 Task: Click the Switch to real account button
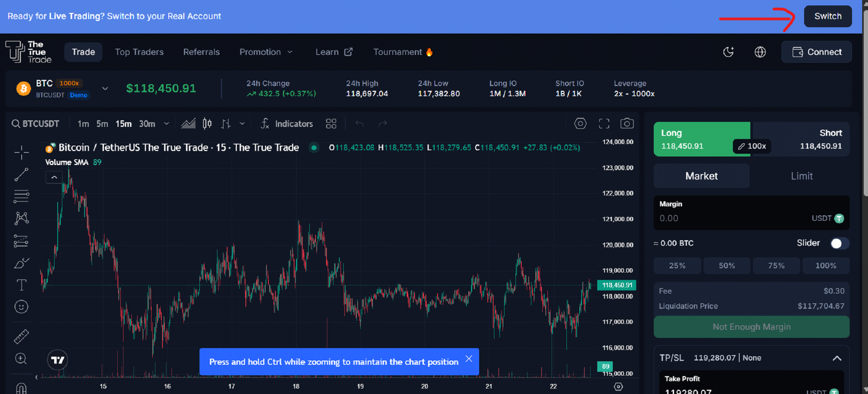(828, 16)
